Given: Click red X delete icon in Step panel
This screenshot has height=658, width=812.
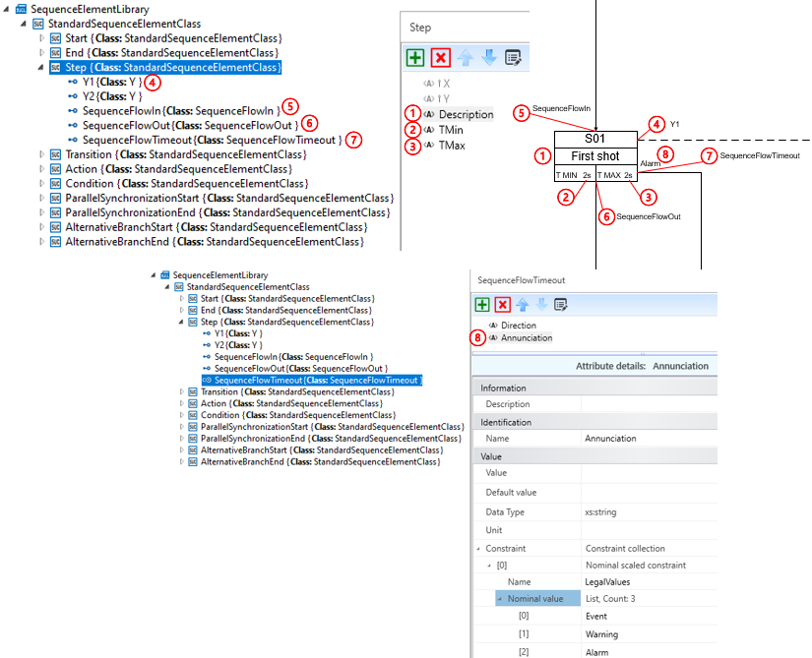Looking at the screenshot, I should coord(441,57).
